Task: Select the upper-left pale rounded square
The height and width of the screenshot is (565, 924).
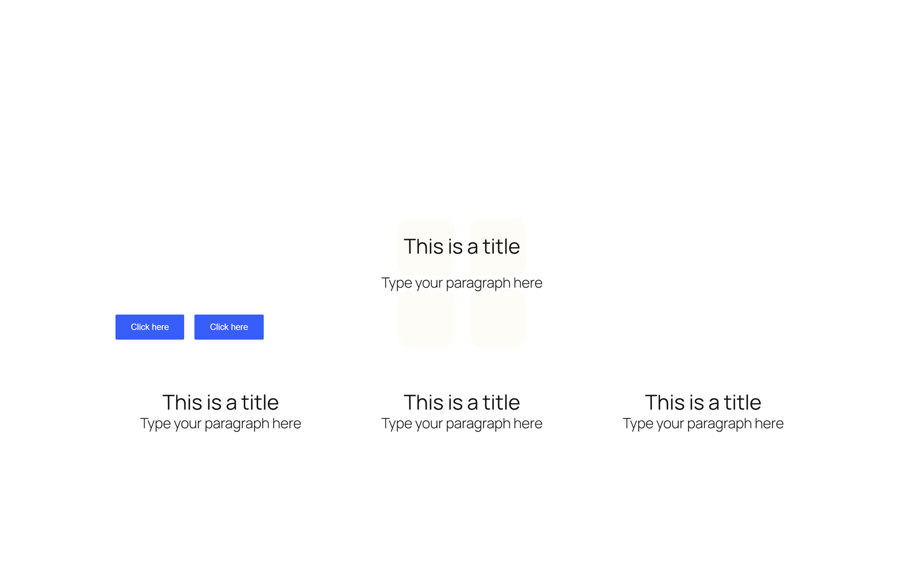Action: point(426,228)
